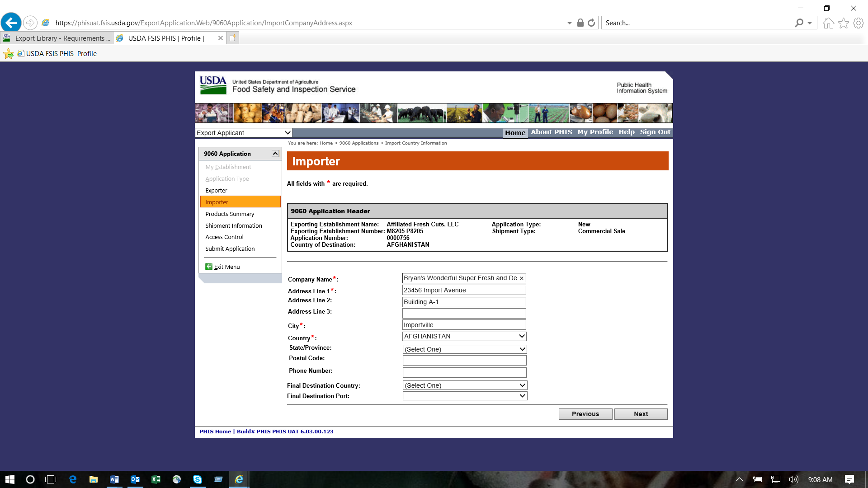Open the Country dropdown showing AFGHANISTAN

point(464,336)
